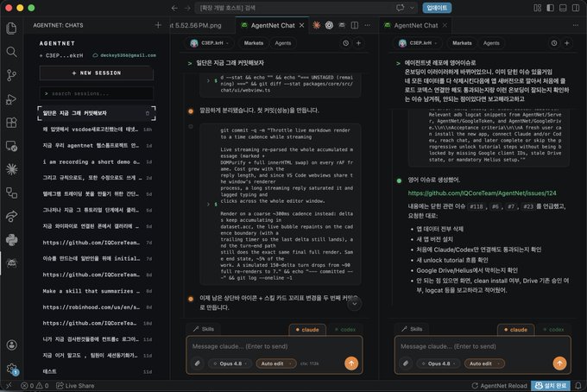The image size is (587, 392).
Task: Click AgentNet Reload in status bar
Action: click(499, 386)
